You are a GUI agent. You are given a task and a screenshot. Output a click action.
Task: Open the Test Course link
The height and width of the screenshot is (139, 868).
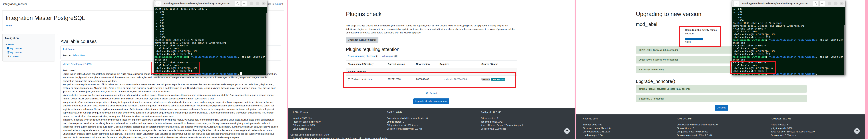coord(69,49)
